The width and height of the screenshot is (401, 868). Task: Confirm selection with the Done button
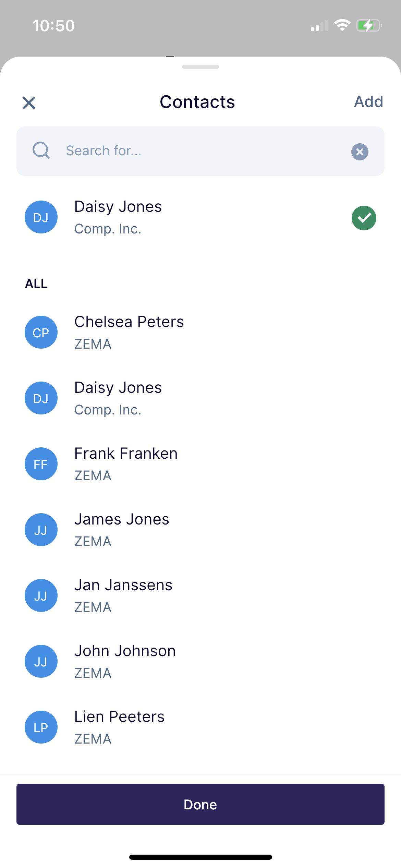click(x=200, y=804)
